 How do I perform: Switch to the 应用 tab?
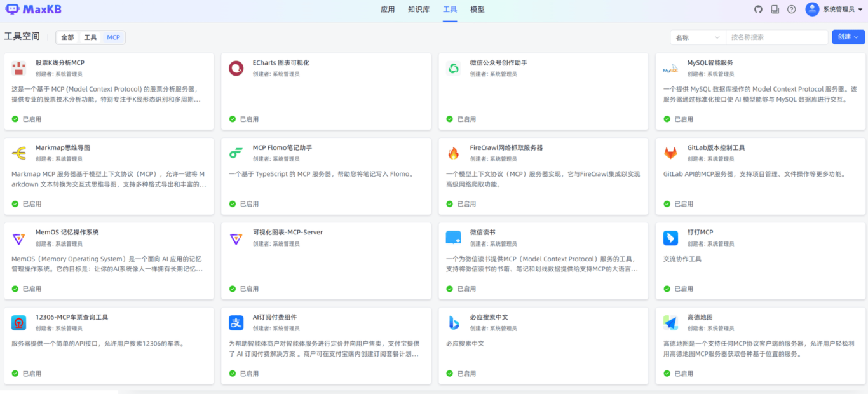(x=388, y=10)
